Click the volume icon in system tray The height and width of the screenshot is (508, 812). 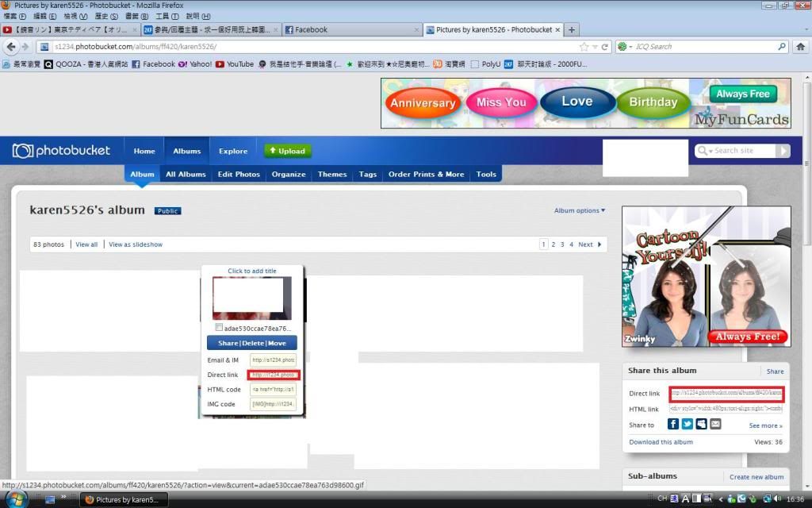click(777, 498)
